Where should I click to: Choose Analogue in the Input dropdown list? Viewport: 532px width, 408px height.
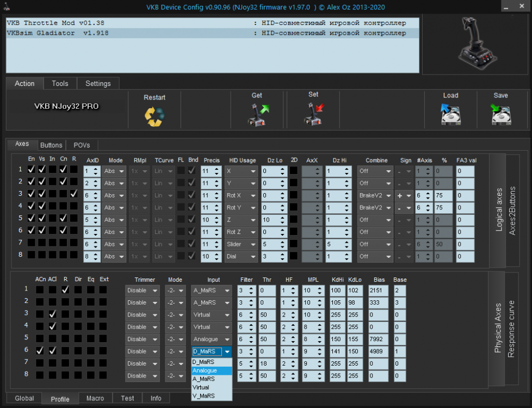212,370
